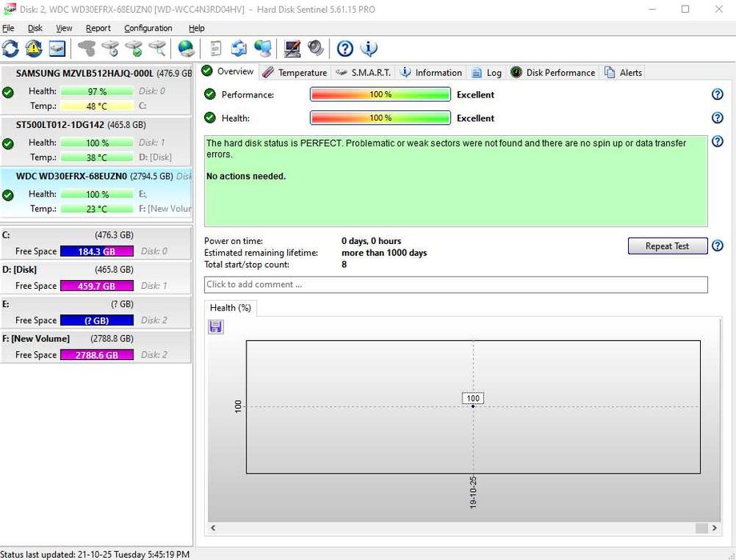Click the Performance 100 % gradient bar
The image size is (736, 560).
point(380,94)
